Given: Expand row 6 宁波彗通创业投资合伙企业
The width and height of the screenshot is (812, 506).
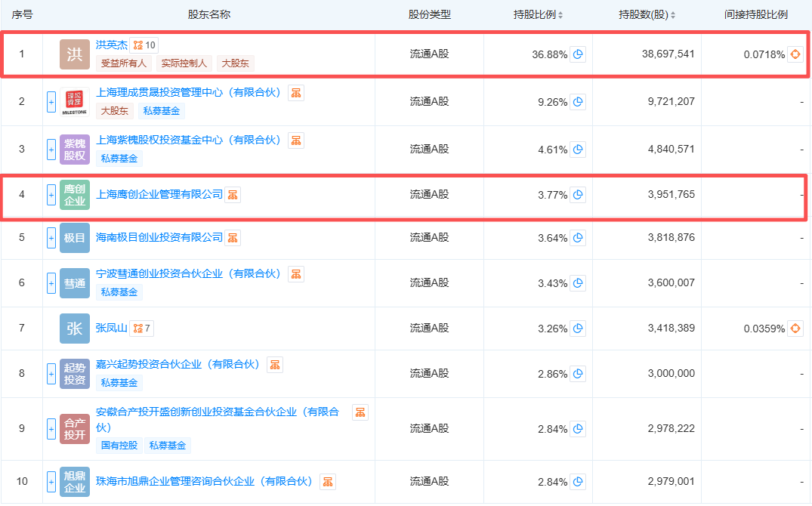Looking at the screenshot, I should (x=51, y=283).
